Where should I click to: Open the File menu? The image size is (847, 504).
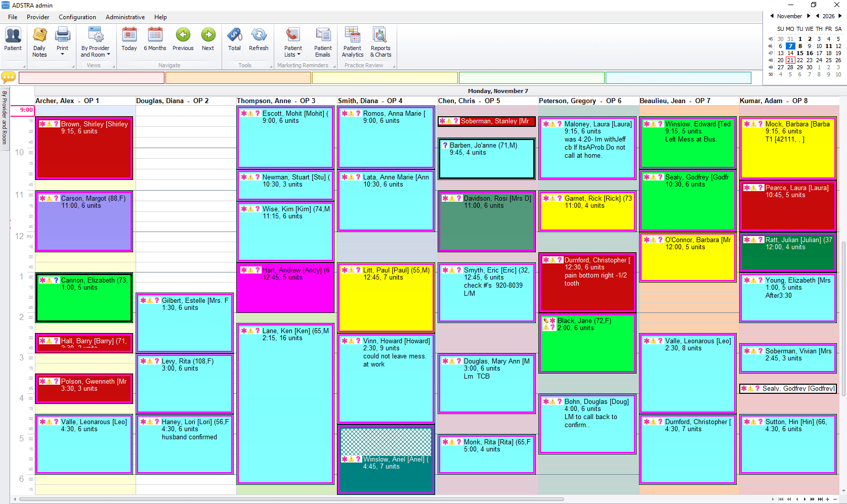pyautogui.click(x=13, y=17)
